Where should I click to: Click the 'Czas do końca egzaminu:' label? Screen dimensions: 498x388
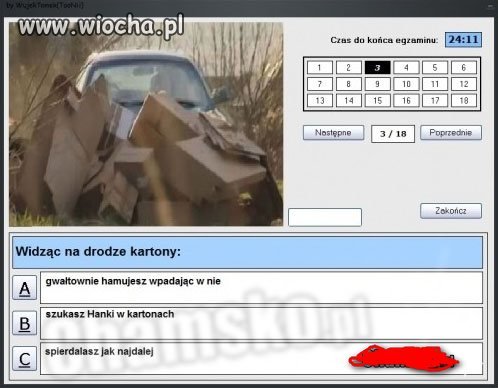coord(384,40)
